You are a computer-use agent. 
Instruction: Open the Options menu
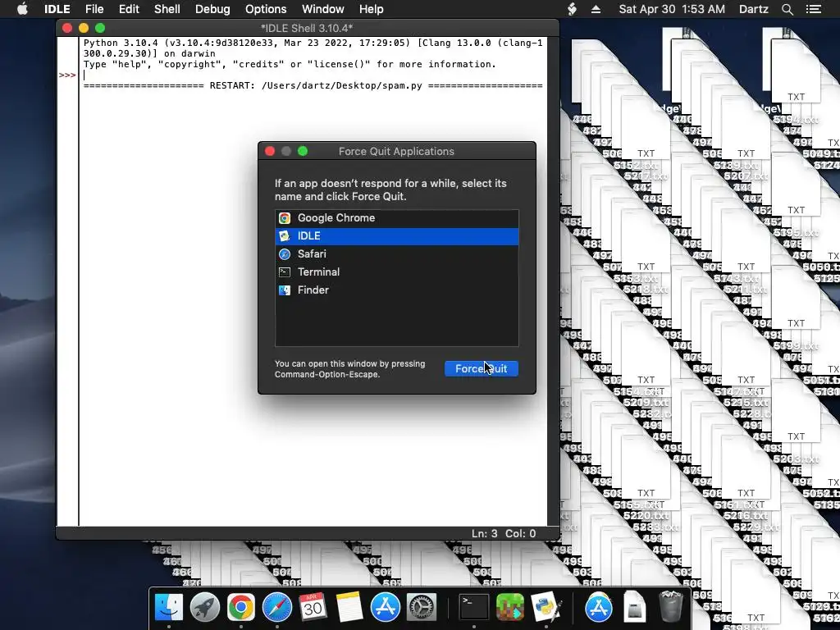coord(266,9)
